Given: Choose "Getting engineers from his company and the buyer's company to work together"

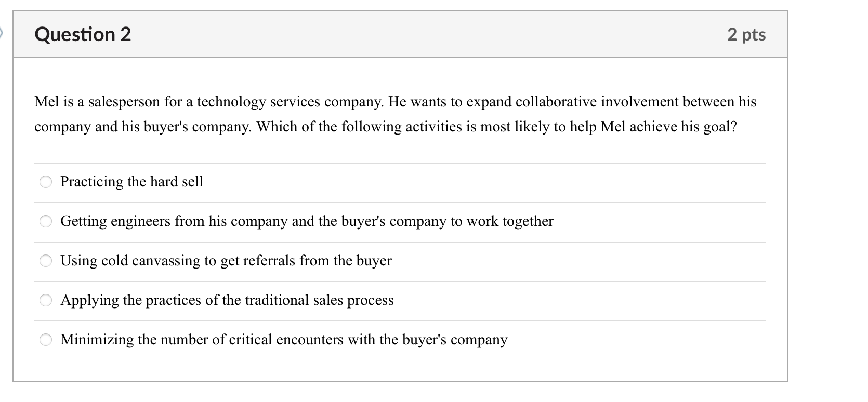Looking at the screenshot, I should pyautogui.click(x=46, y=221).
